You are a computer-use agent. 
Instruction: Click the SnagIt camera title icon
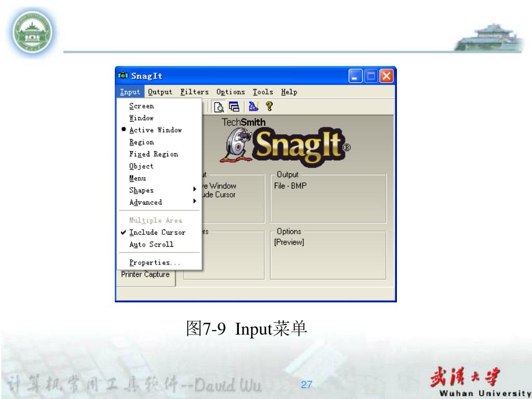pos(123,76)
